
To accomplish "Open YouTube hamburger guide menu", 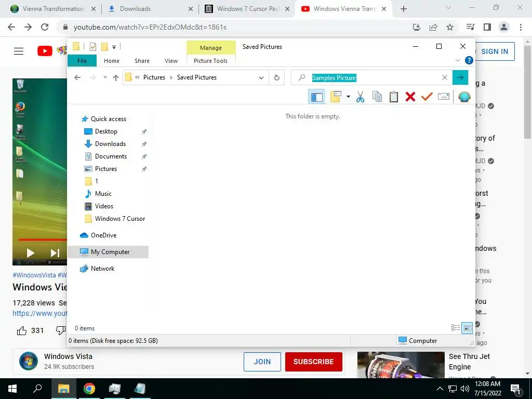I will tap(19, 51).
